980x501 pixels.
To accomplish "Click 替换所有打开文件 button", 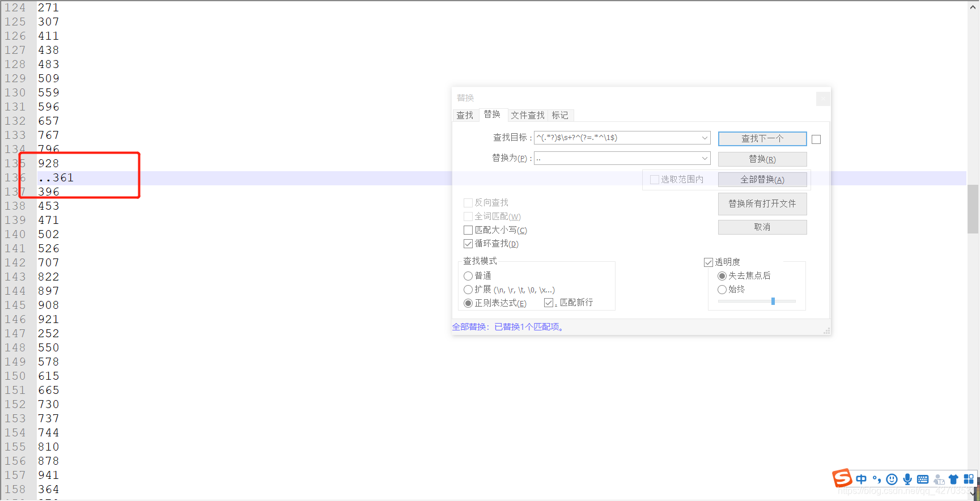I will point(762,204).
